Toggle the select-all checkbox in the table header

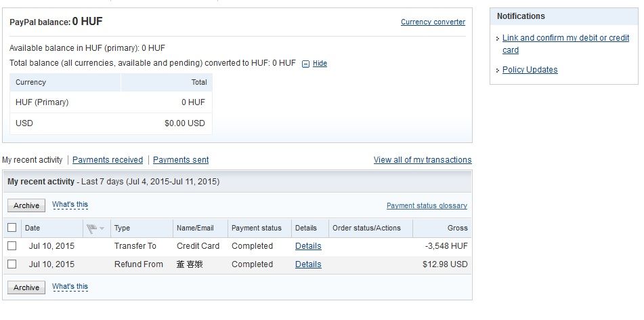tap(12, 228)
